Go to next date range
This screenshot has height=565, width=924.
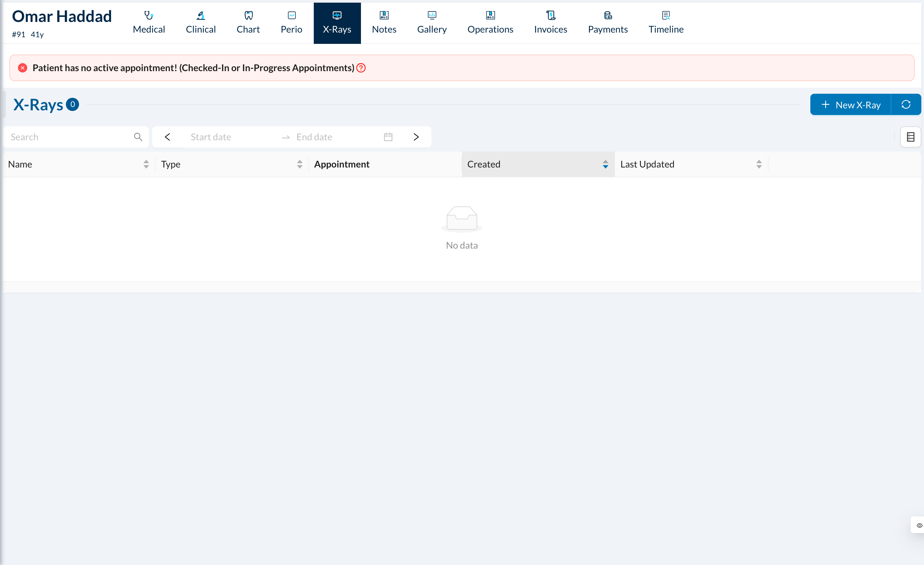[416, 137]
